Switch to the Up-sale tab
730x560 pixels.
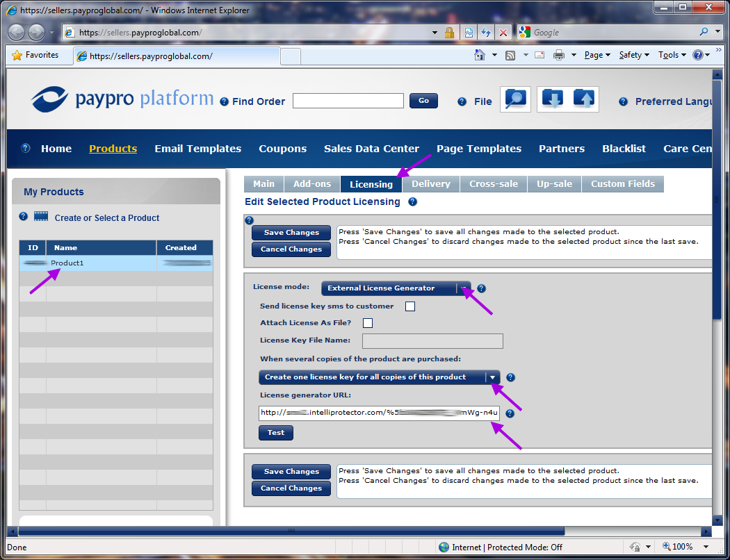click(555, 183)
